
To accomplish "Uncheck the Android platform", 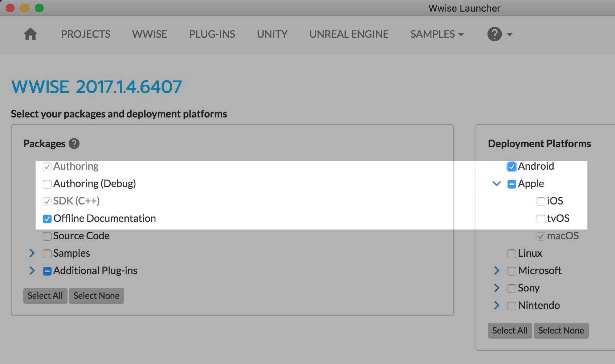I will [512, 167].
